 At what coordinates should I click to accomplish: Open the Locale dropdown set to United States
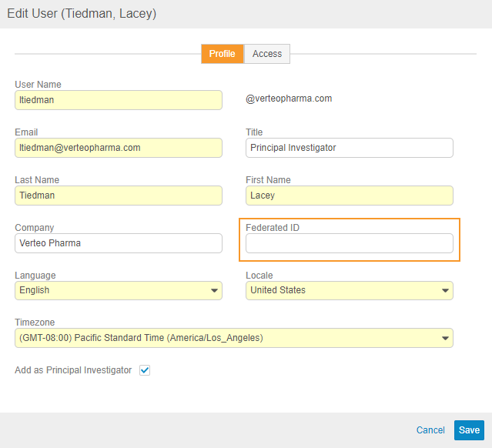[x=349, y=291]
